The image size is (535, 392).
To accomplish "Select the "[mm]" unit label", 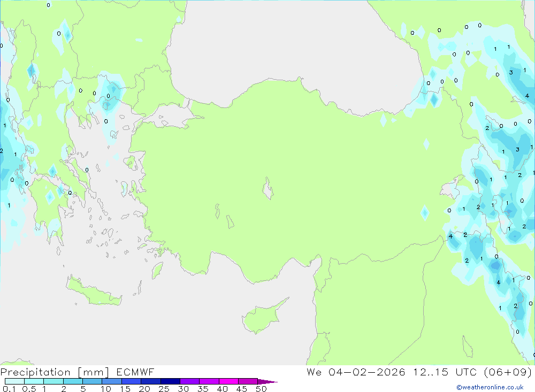I will pos(94,372).
